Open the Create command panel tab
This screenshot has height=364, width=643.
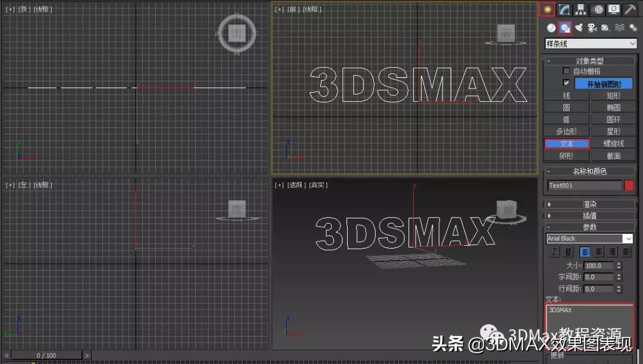point(547,10)
